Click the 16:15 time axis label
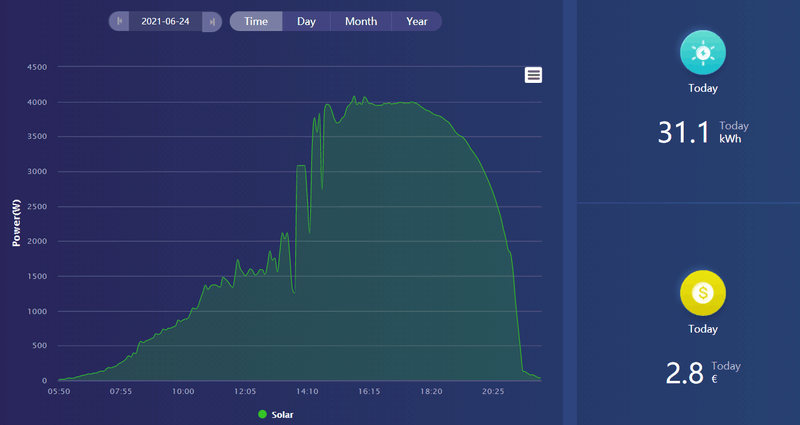Image resolution: width=800 pixels, height=425 pixels. click(369, 391)
